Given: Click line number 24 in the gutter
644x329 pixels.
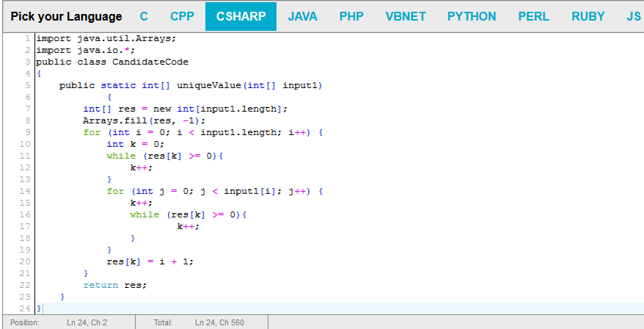Looking at the screenshot, I should pyautogui.click(x=25, y=308).
